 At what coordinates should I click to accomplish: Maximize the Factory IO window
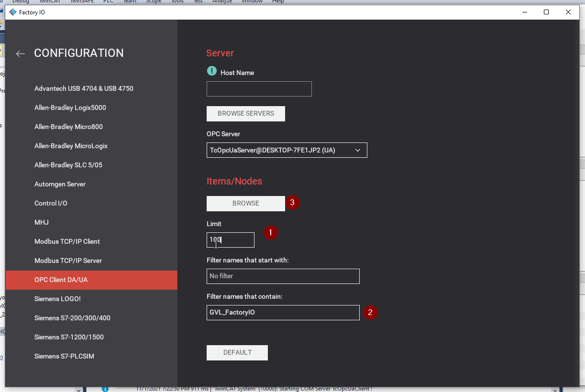546,12
